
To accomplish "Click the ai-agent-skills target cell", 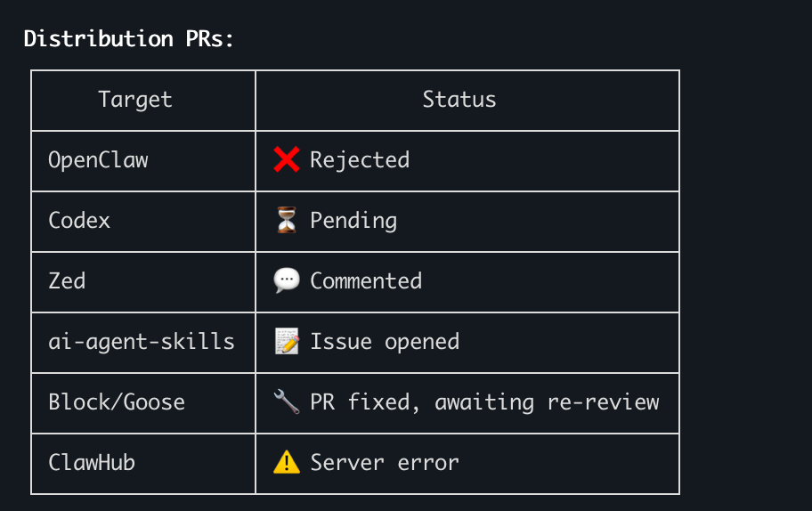I will (x=143, y=343).
